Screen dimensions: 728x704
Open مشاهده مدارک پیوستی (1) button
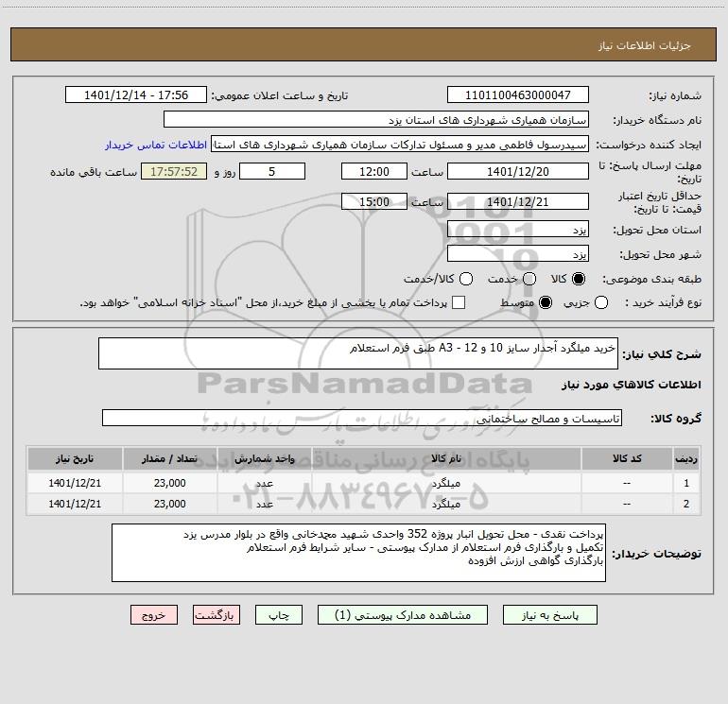[x=403, y=615]
